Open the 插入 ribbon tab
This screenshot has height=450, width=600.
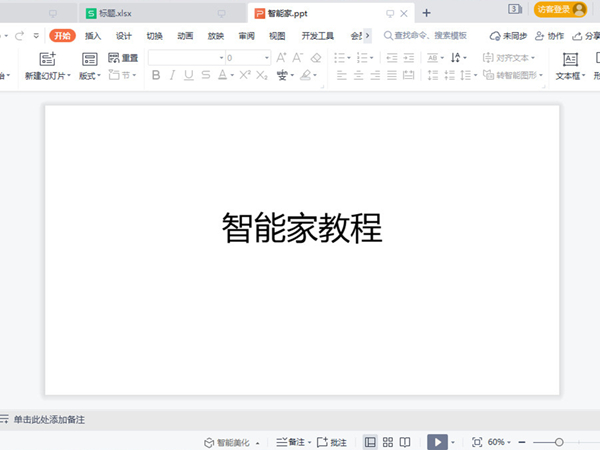pyautogui.click(x=93, y=36)
